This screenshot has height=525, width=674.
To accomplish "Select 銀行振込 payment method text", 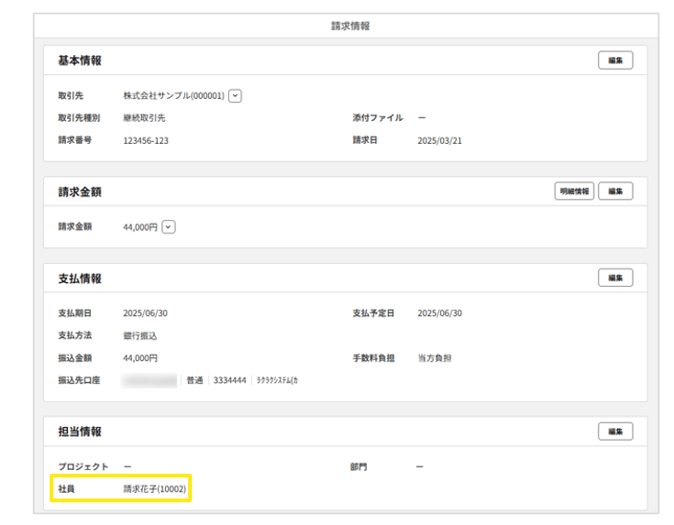I will pyautogui.click(x=140, y=336).
